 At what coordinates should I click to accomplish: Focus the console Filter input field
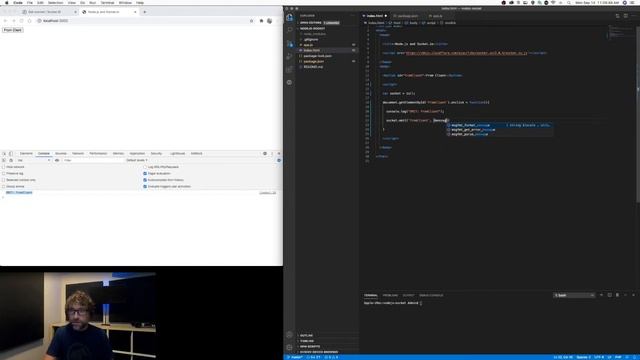coord(93,160)
